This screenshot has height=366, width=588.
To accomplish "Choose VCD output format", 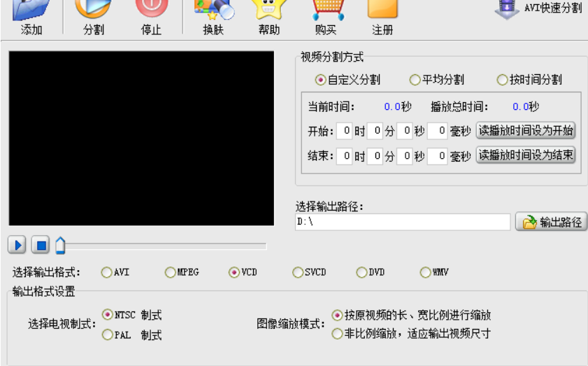I will (243, 272).
